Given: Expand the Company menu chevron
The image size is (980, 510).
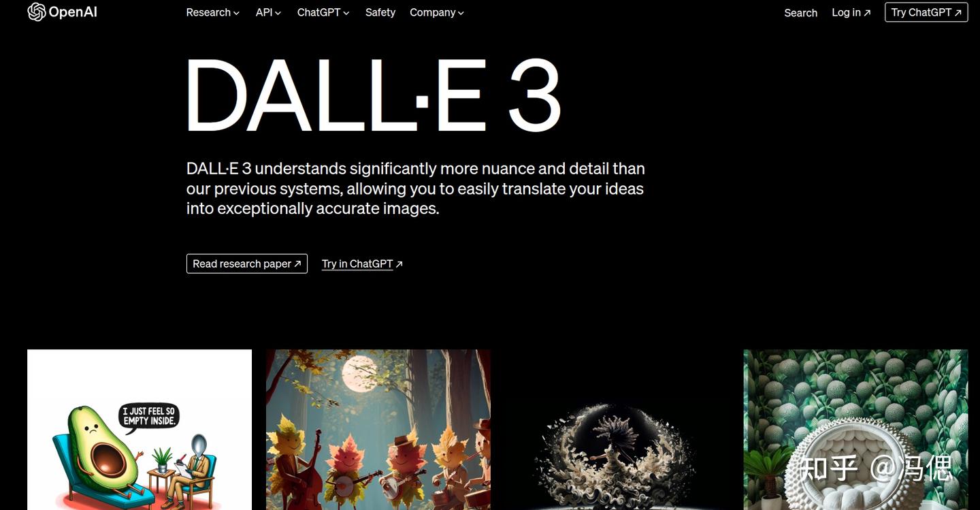Looking at the screenshot, I should coord(461,14).
